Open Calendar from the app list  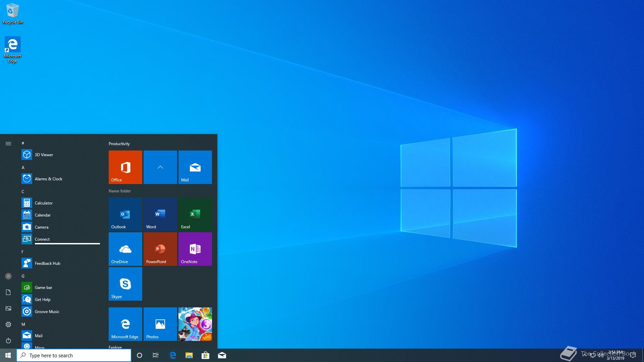click(x=61, y=215)
